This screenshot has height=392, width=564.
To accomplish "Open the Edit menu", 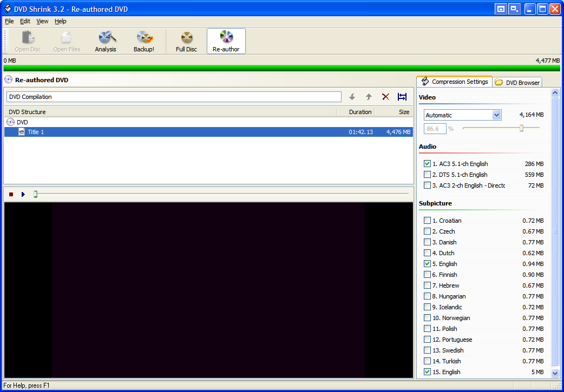I will 25,21.
